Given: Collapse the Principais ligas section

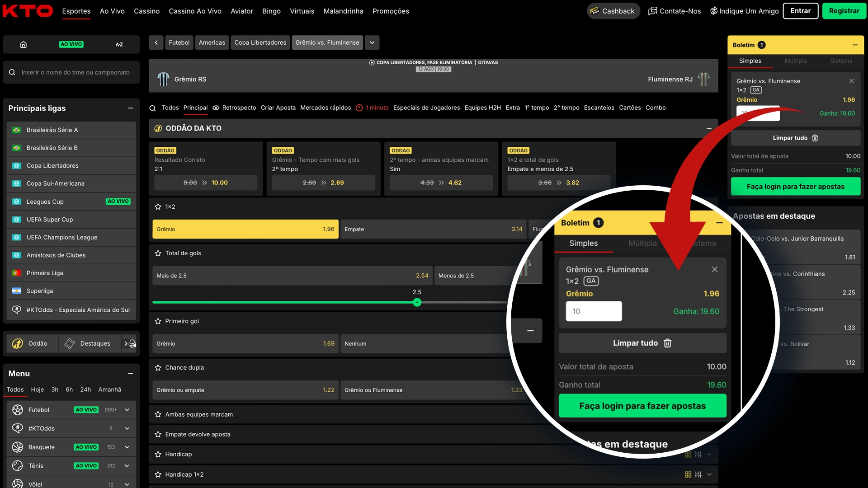Looking at the screenshot, I should pos(131,108).
